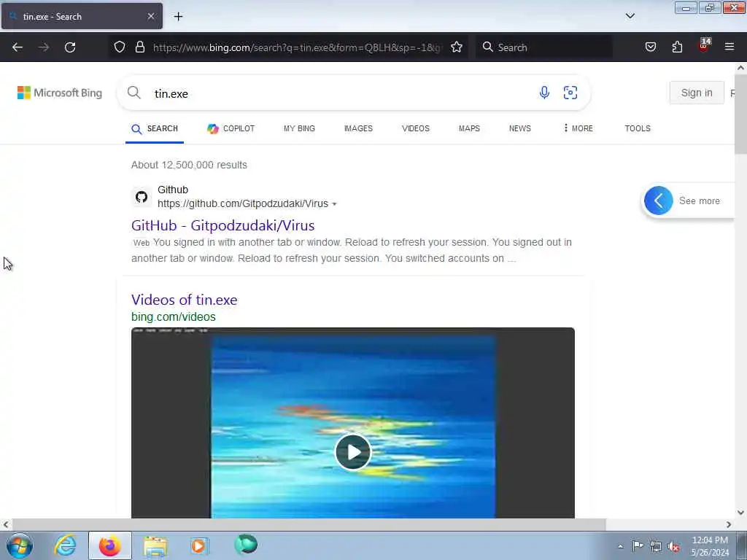Close the tin.exe - Search tab
Image resolution: width=747 pixels, height=560 pixels.
[x=151, y=16]
